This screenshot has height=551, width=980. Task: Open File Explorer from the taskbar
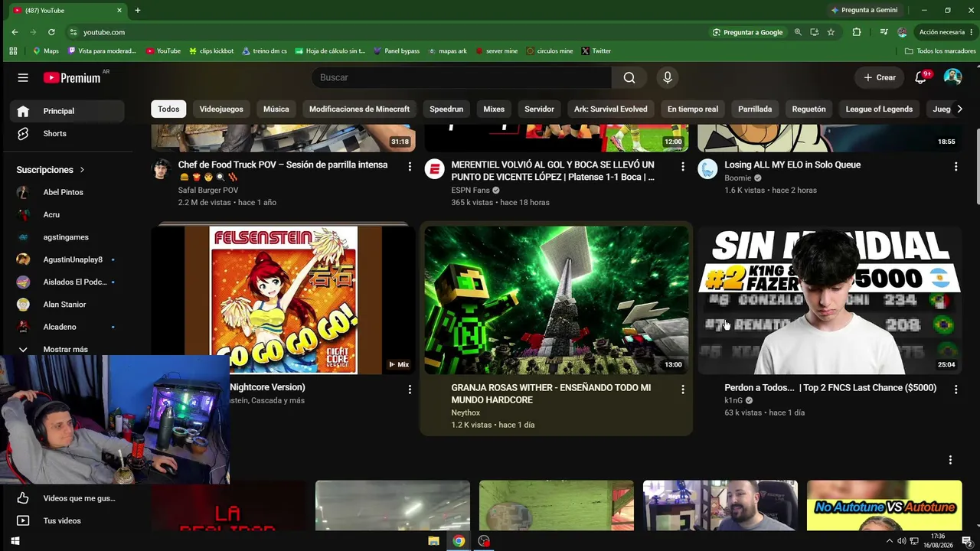point(433,541)
